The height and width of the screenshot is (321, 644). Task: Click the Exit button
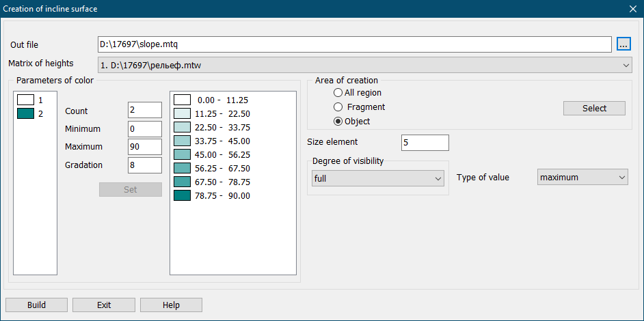click(x=104, y=305)
